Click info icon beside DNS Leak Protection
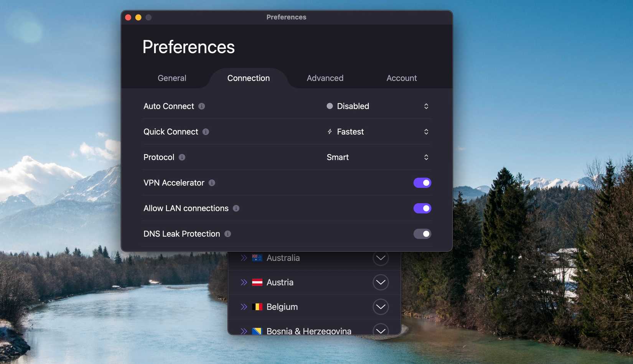The image size is (633, 364). tap(228, 234)
